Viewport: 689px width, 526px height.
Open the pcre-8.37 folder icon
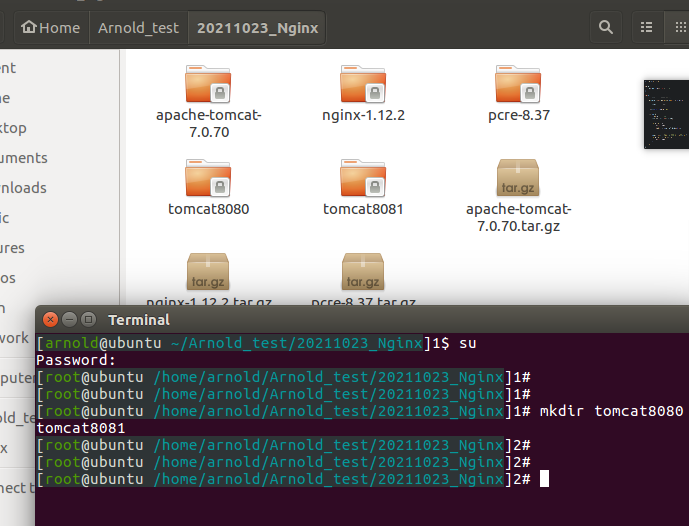pos(518,84)
